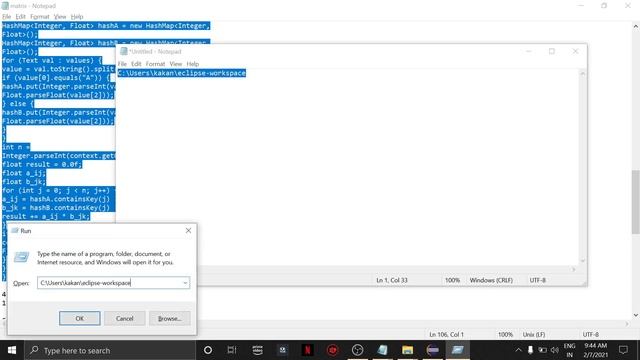The image size is (640, 360).
Task: Maximize the Untitled Notepad window
Action: pyautogui.click(x=552, y=51)
